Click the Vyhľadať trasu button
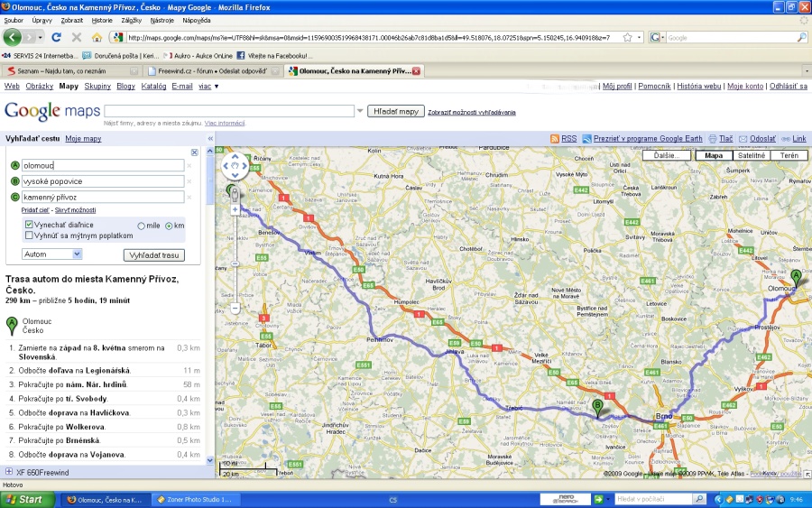812x508 pixels. [153, 254]
